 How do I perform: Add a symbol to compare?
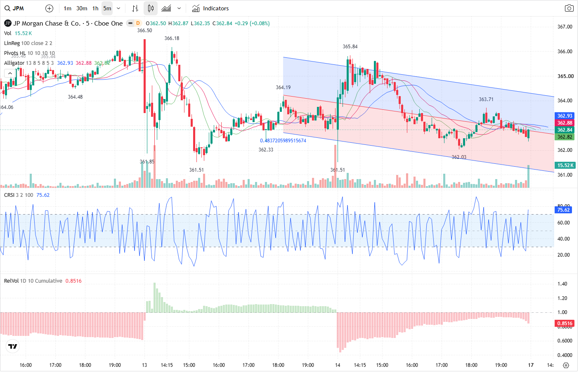(49, 8)
